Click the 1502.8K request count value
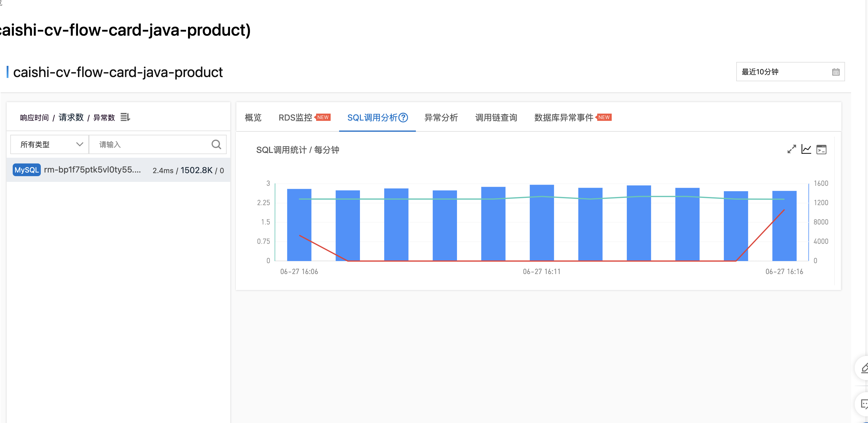This screenshot has width=868, height=423. tap(196, 170)
